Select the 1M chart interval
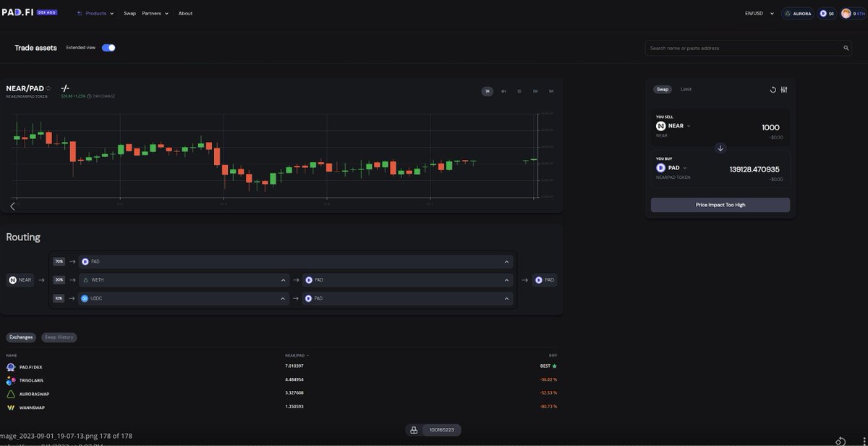Viewport: 868px width, 446px height. 551,91
